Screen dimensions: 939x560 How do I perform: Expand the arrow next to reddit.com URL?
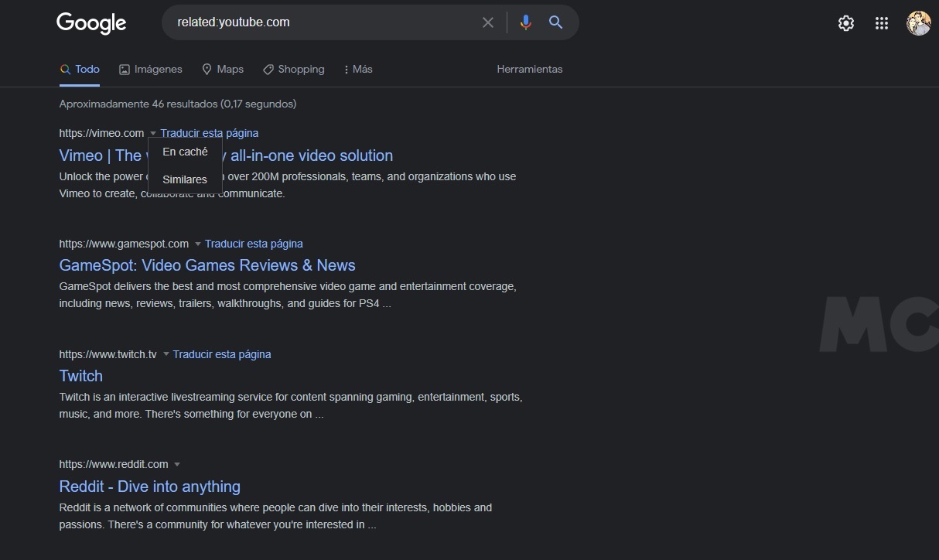coord(177,465)
